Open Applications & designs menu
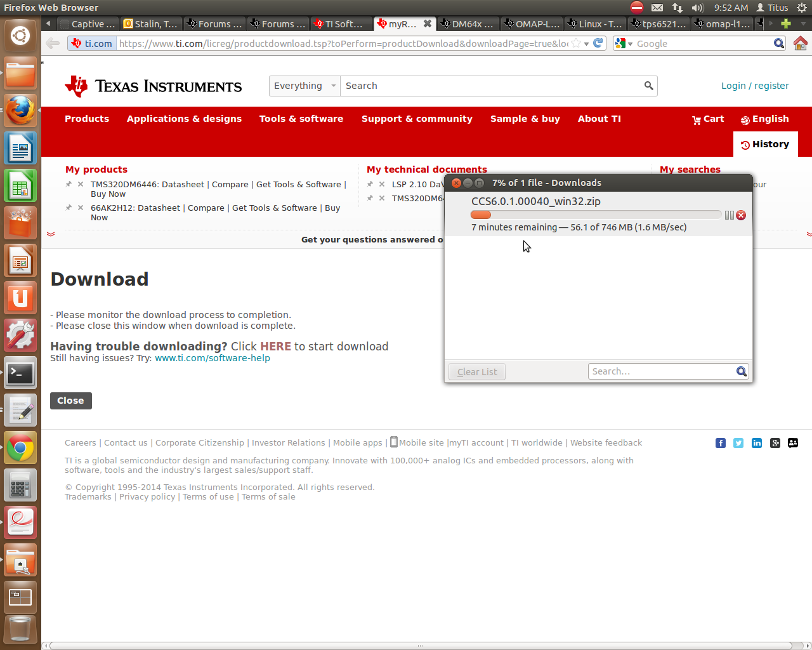The image size is (812, 650). [184, 119]
